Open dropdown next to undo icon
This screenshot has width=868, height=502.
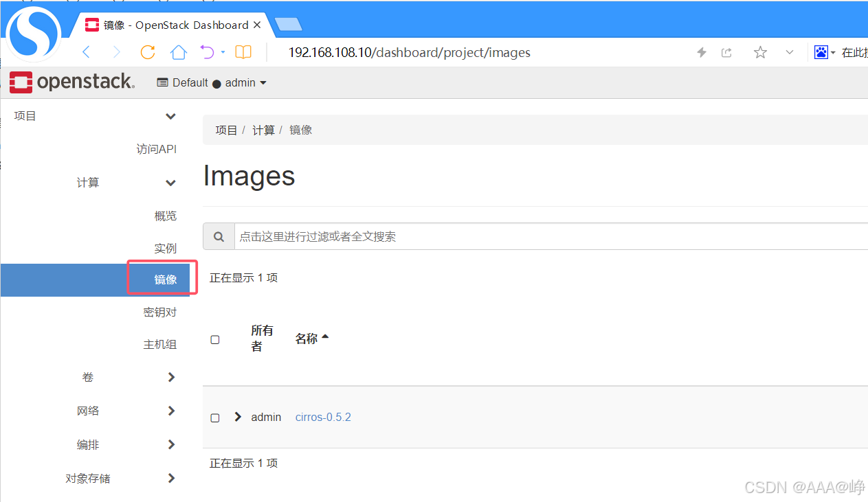click(223, 52)
